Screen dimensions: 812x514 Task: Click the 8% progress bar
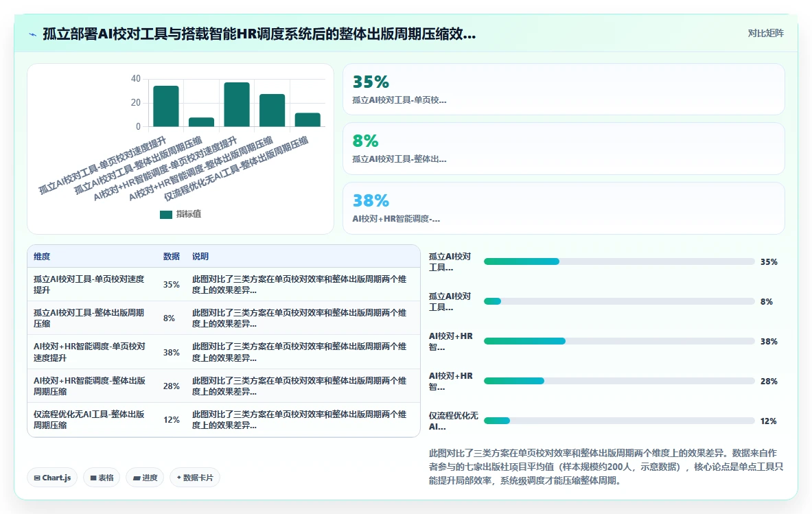(619, 301)
